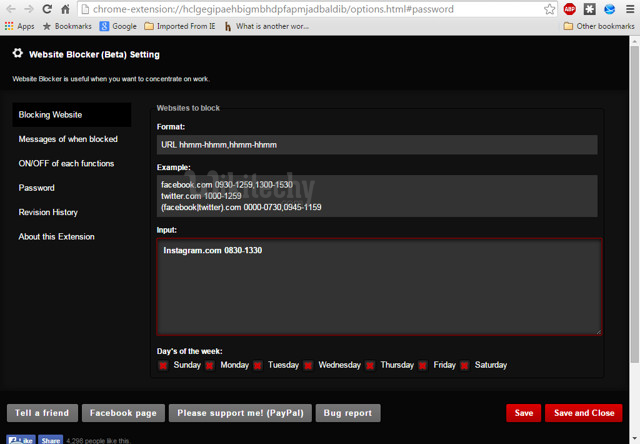
Task: Bookmark this page with the star icon
Action: click(x=549, y=9)
